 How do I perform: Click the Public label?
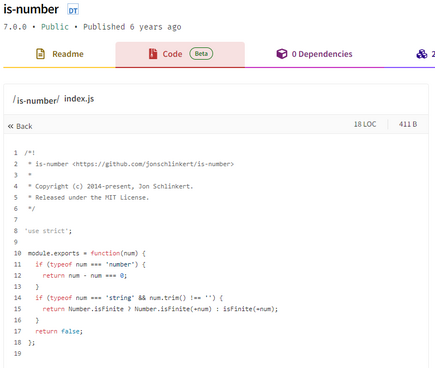[55, 27]
